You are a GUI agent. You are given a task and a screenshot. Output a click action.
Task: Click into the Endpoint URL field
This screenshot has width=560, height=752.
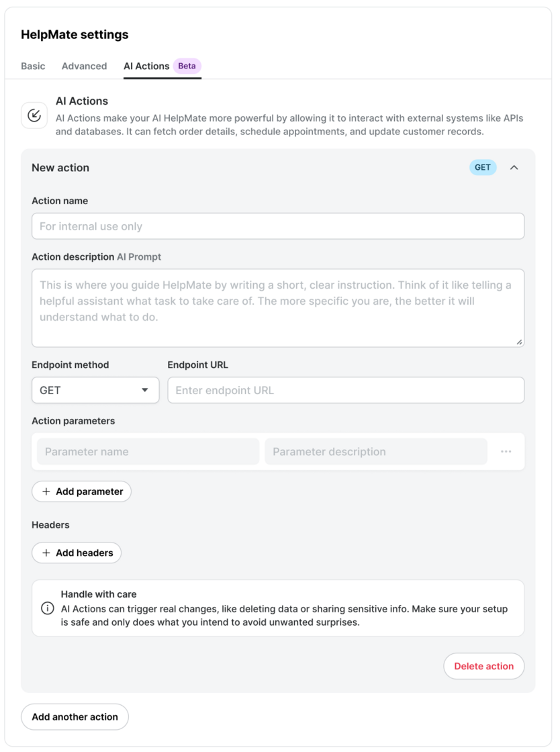pos(346,390)
